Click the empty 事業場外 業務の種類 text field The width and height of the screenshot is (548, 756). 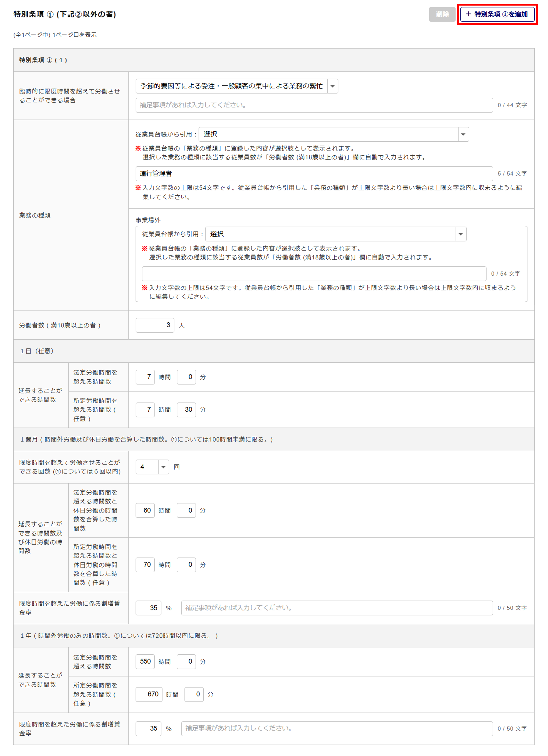(314, 274)
